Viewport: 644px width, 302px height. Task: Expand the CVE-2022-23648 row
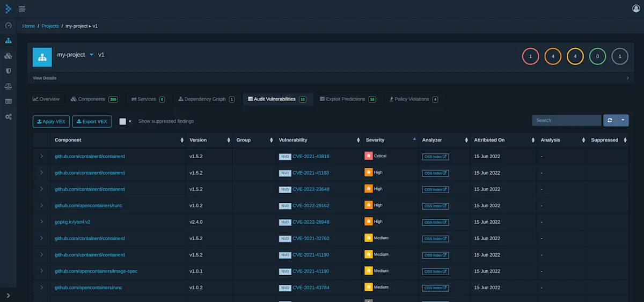click(41, 189)
